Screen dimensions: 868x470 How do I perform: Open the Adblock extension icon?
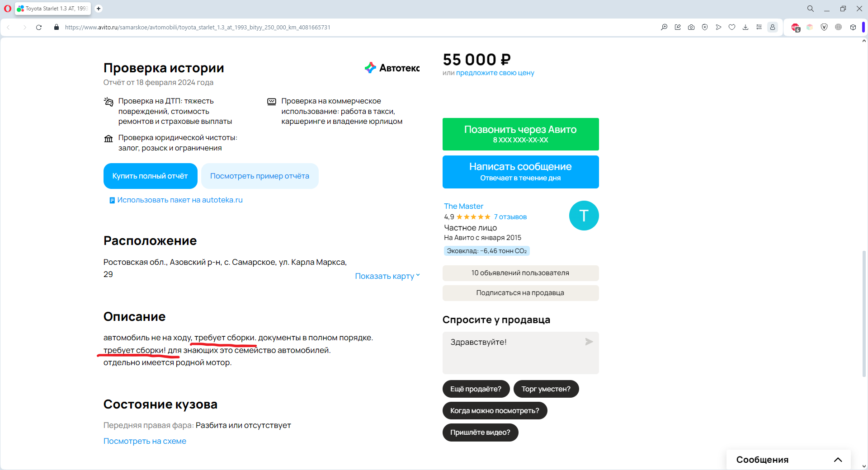(795, 28)
